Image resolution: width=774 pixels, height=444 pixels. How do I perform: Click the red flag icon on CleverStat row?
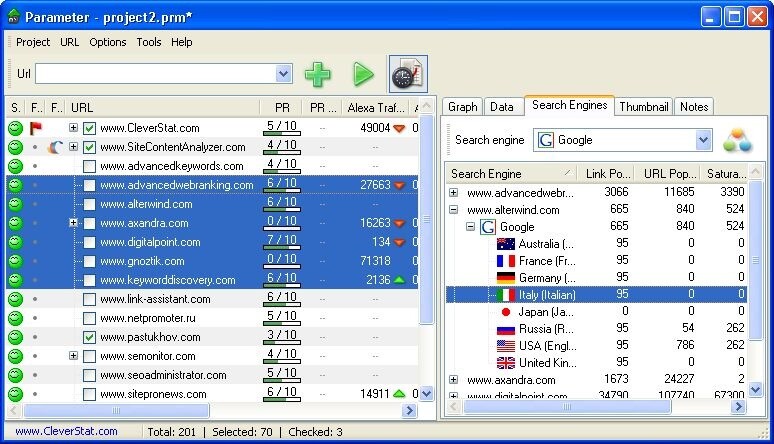click(36, 128)
